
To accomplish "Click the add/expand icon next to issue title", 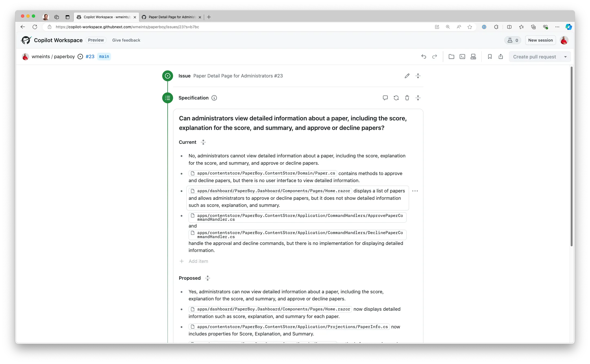I will pyautogui.click(x=418, y=76).
